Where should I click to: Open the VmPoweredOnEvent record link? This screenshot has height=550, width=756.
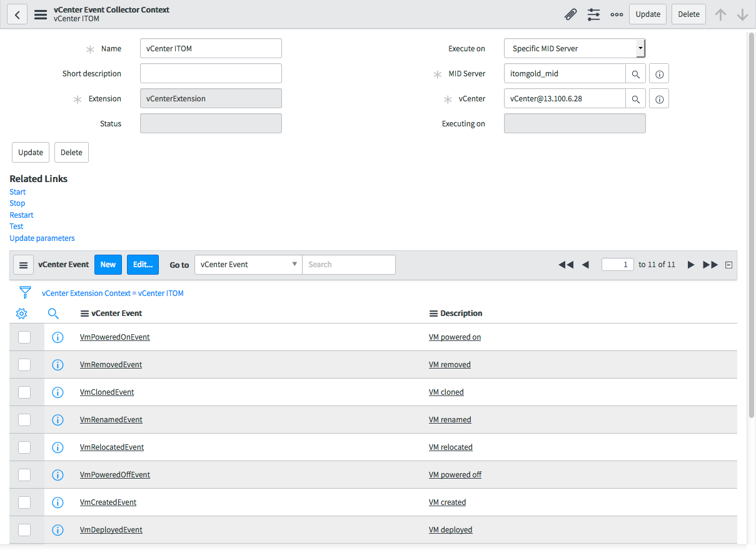(x=115, y=337)
